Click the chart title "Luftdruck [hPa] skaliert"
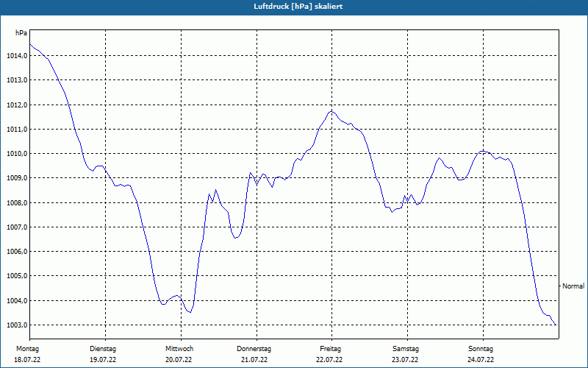 (298, 7)
